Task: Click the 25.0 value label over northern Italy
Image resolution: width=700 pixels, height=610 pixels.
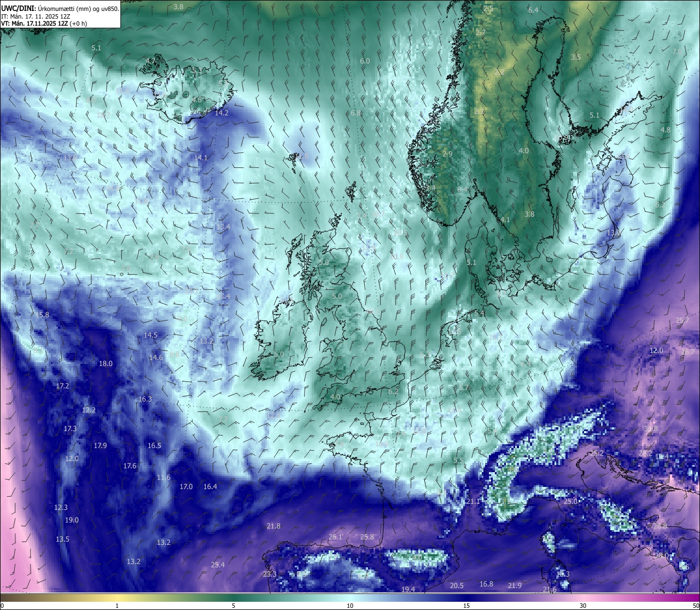Action: [570, 502]
